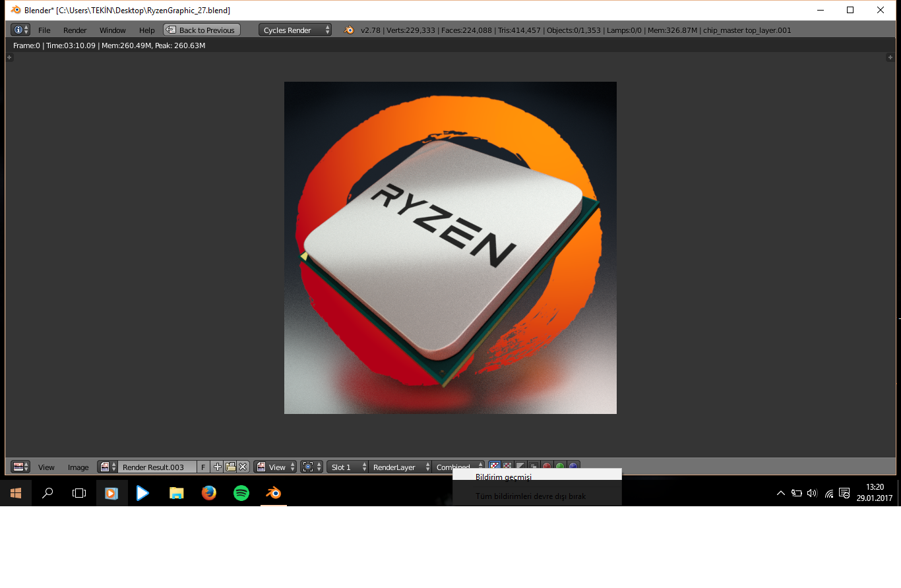Click the v2.78 scene statistics text
This screenshot has width=901, height=588.
pos(575,30)
